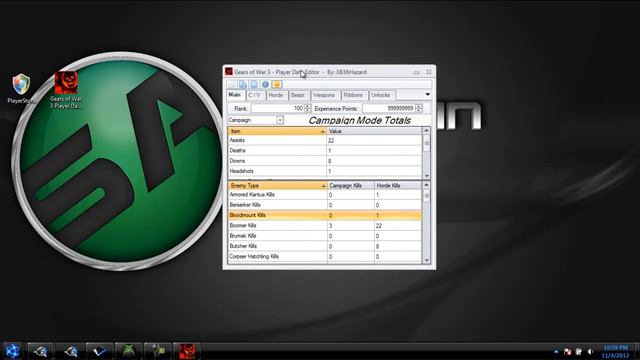
Task: Switch to the Horde tab
Action: [x=276, y=95]
